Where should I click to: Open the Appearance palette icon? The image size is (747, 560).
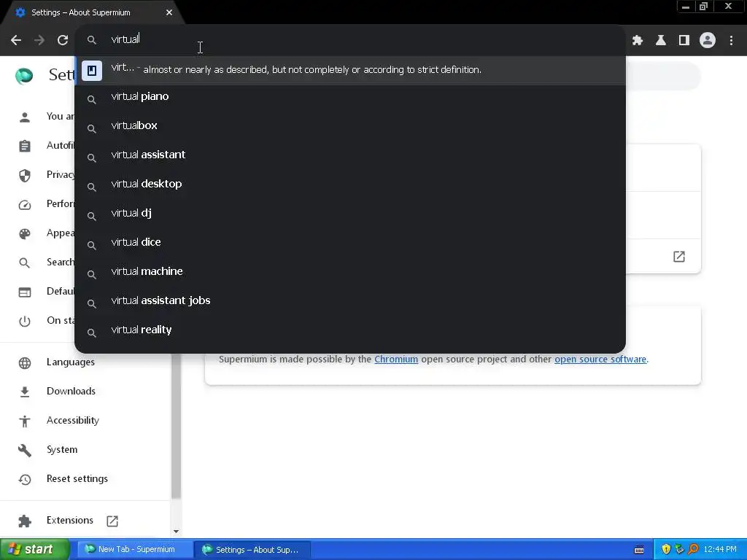pyautogui.click(x=25, y=234)
